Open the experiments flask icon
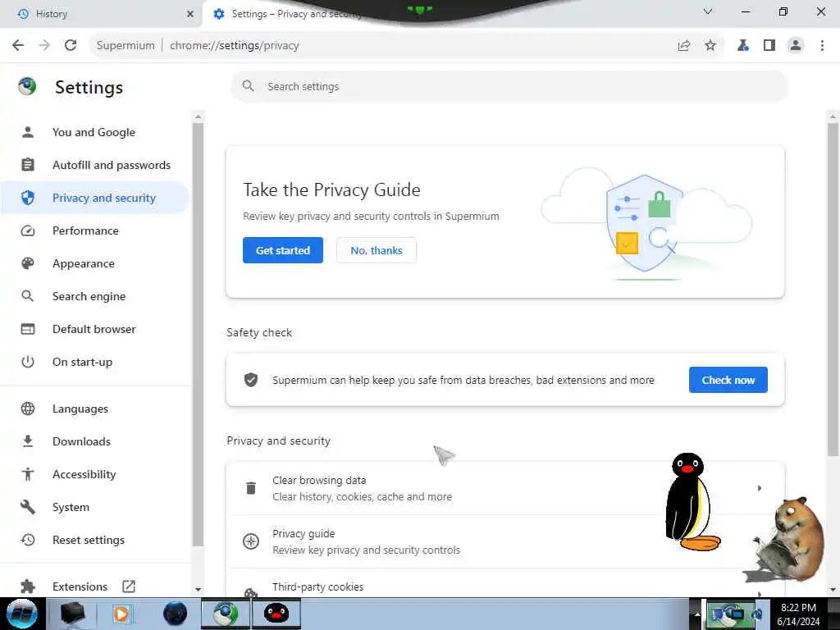Viewport: 840px width, 630px height. [743, 46]
